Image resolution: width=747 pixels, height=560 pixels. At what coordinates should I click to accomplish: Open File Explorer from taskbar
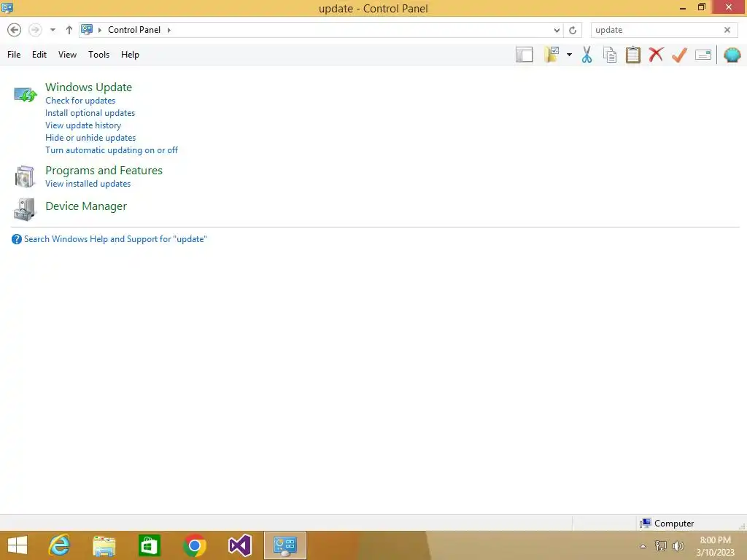104,545
